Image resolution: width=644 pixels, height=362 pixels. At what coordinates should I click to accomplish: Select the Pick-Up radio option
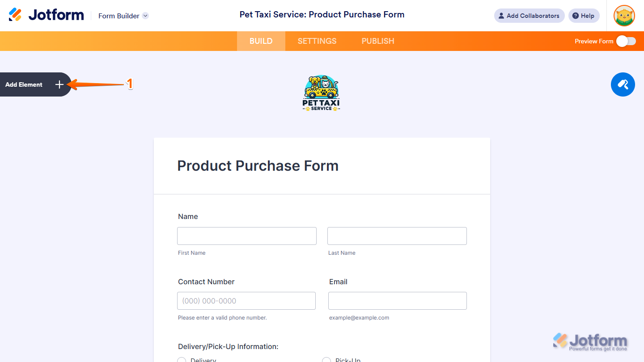327,360
